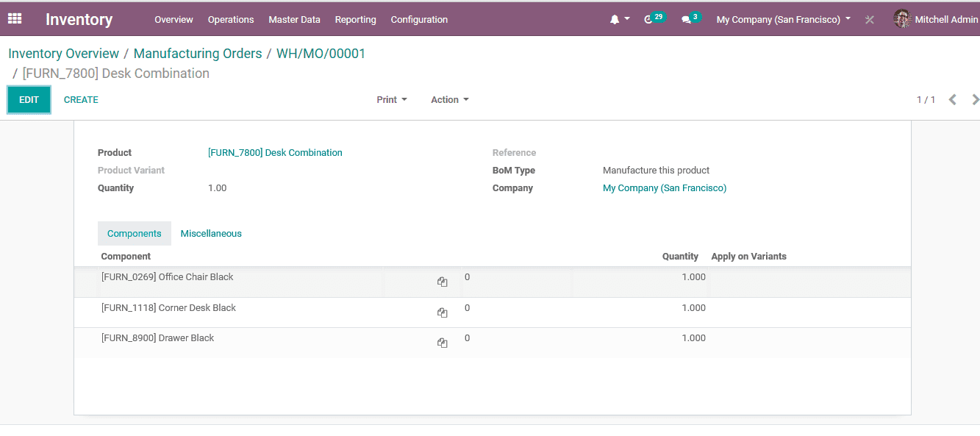
Task: Open the My Company (San Francisco) field link
Action: (x=665, y=188)
